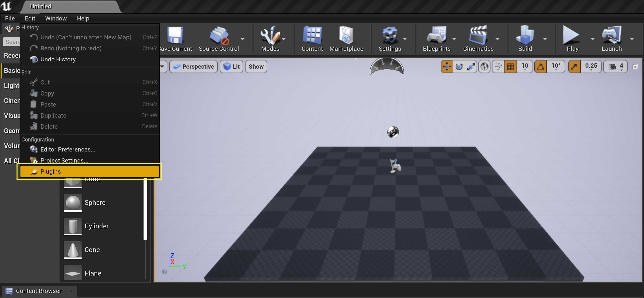Click the Sphere shape thumbnail
The image size is (644, 298).
[x=73, y=202]
